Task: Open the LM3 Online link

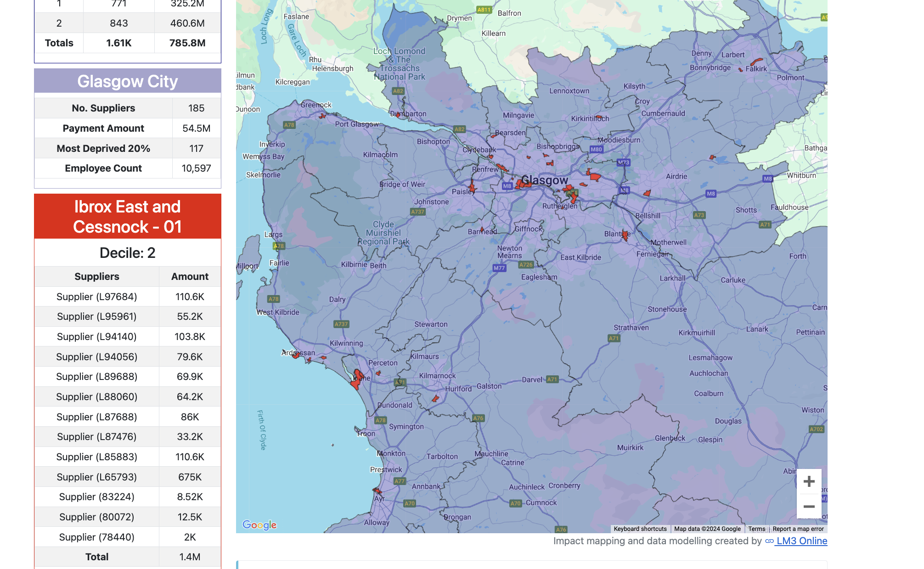Action: pyautogui.click(x=801, y=541)
